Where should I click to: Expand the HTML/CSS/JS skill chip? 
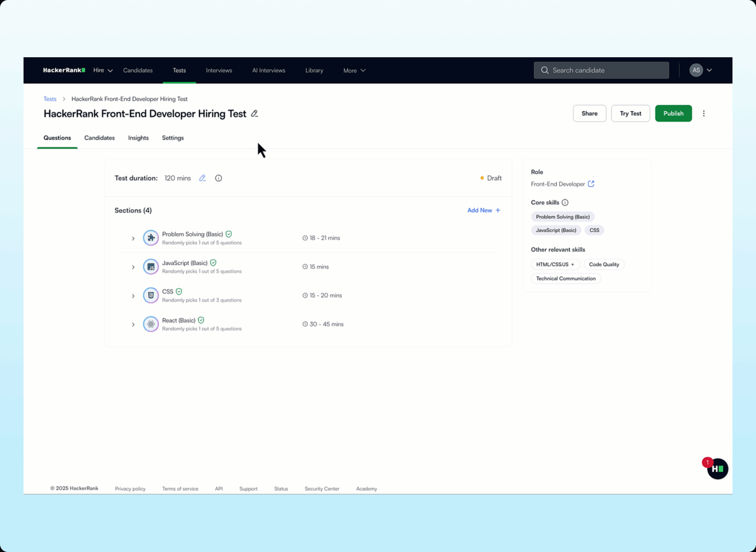coord(555,264)
